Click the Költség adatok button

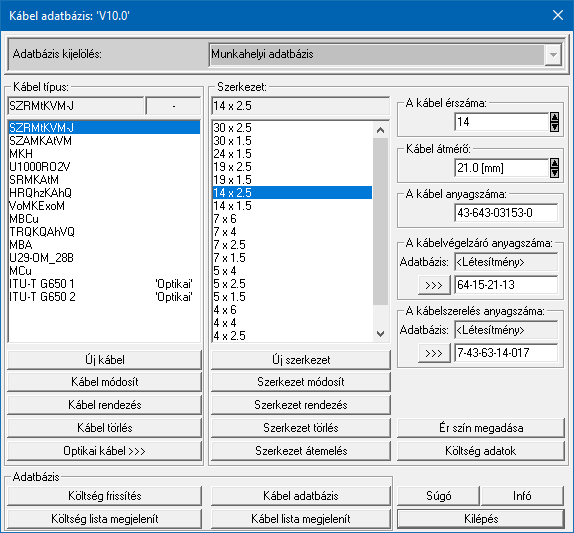coord(481,451)
